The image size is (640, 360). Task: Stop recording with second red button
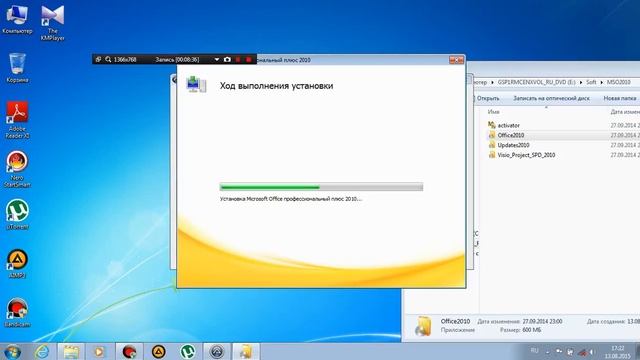pyautogui.click(x=249, y=60)
